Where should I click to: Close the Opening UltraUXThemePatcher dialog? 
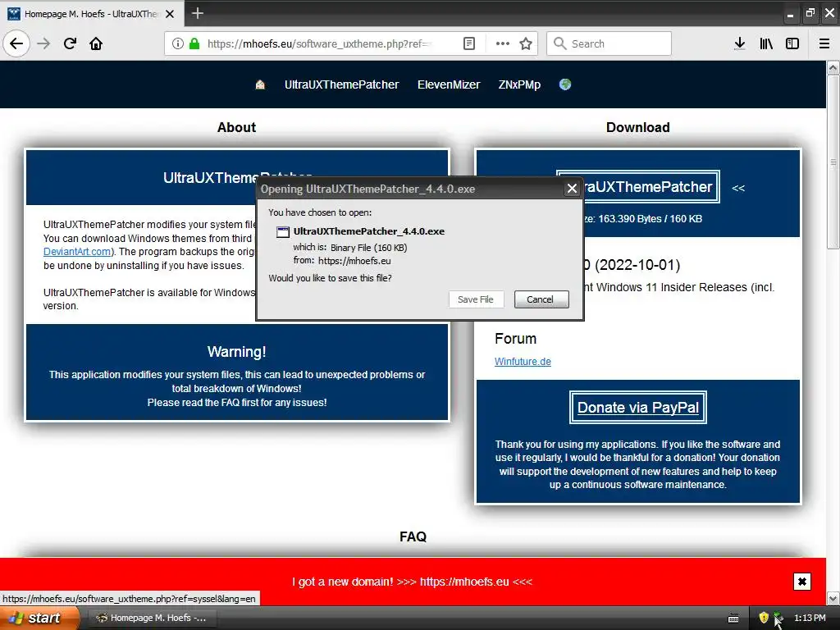click(572, 189)
